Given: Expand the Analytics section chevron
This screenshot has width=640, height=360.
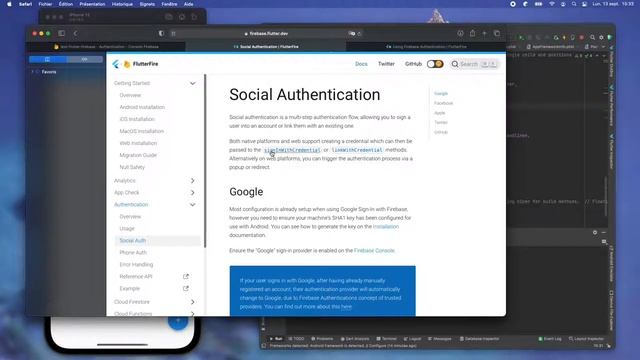Looking at the screenshot, I should [192, 180].
